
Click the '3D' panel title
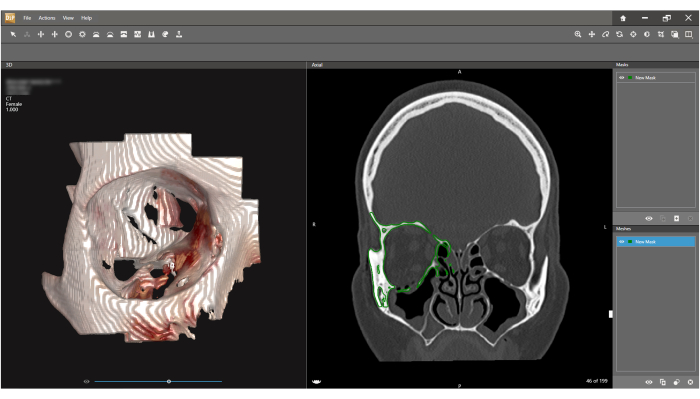(9, 65)
